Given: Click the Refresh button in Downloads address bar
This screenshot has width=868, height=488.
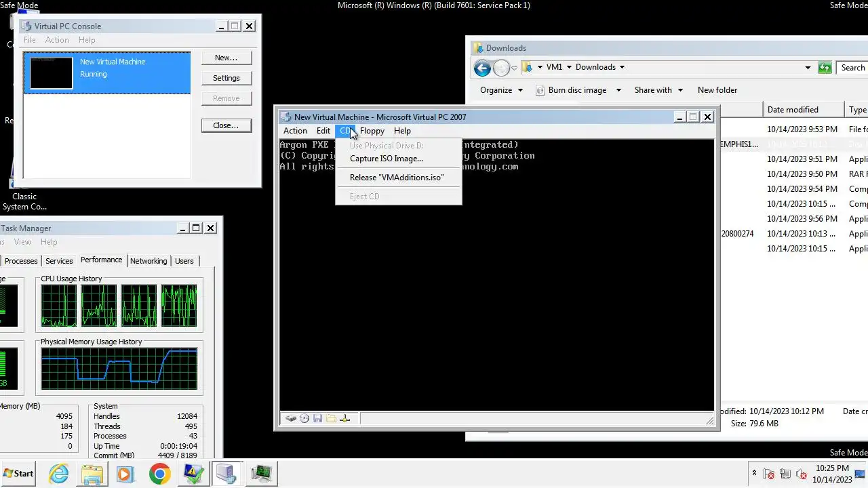Looking at the screenshot, I should click(x=825, y=67).
